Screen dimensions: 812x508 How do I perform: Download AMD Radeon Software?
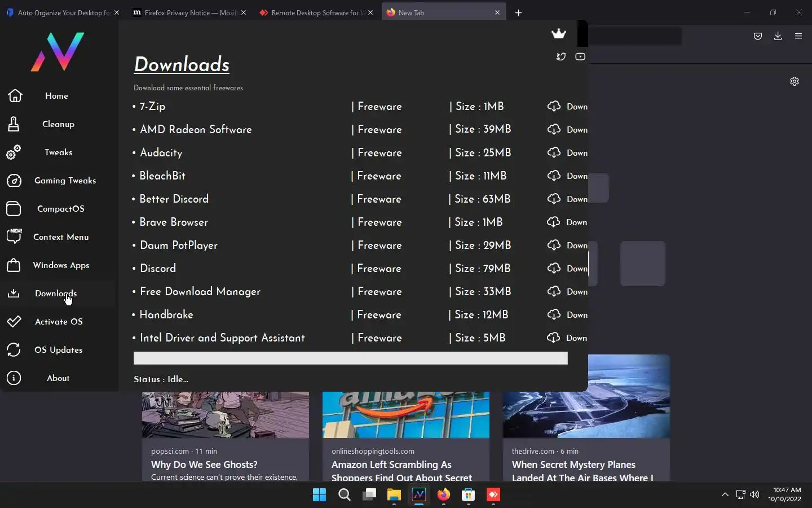pos(567,129)
